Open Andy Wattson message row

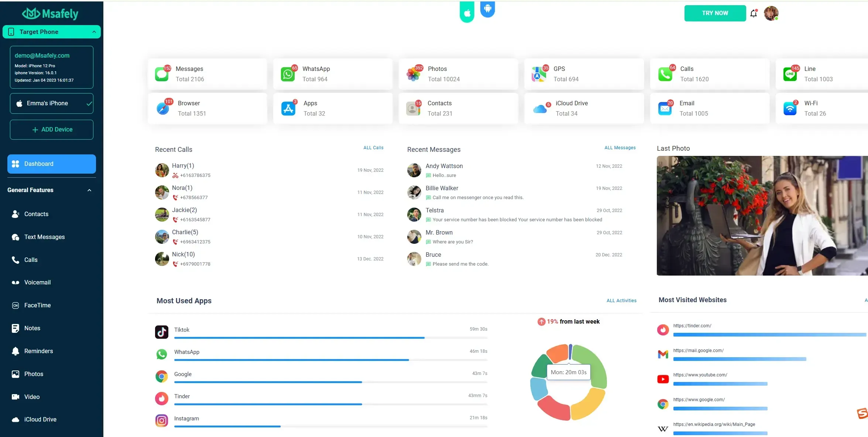(515, 170)
